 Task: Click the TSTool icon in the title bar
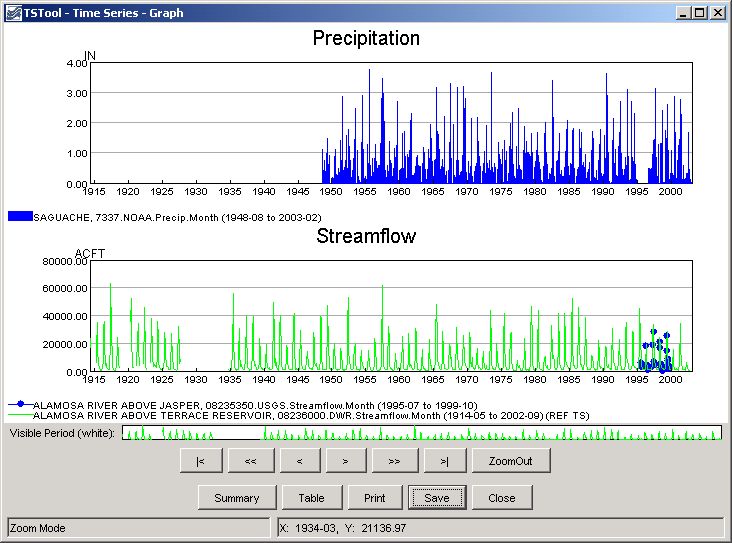coord(12,13)
